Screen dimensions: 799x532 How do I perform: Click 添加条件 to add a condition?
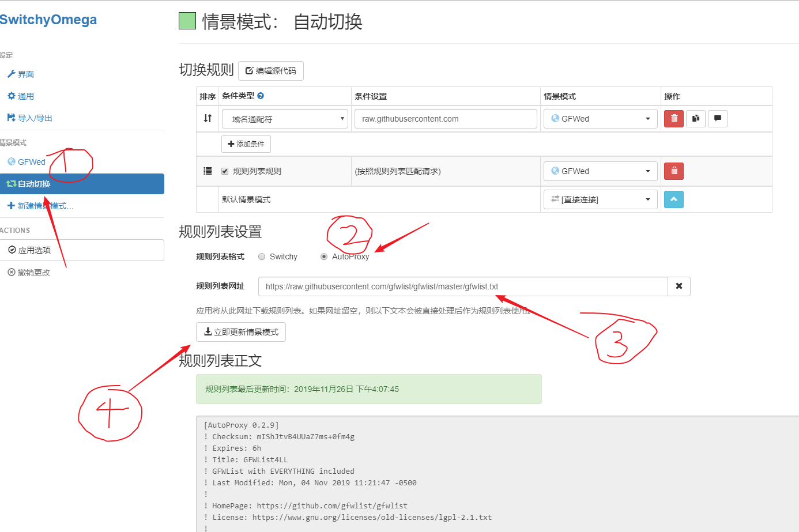[x=246, y=144]
